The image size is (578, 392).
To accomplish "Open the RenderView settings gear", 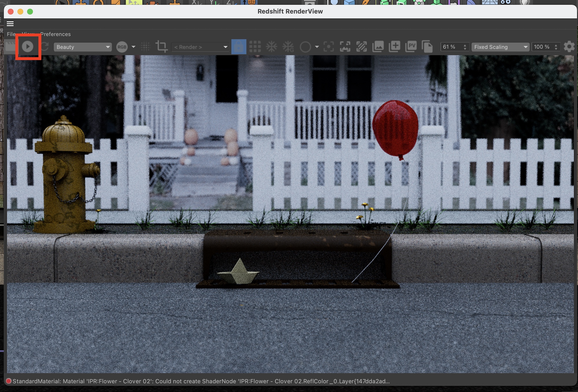I will [x=569, y=47].
